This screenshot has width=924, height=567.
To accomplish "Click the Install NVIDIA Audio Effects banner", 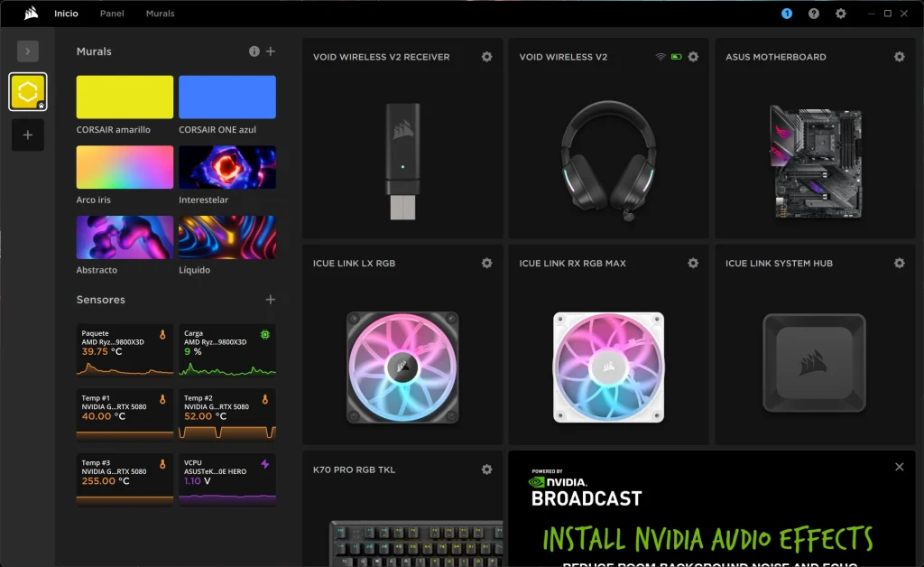I will coord(712,509).
